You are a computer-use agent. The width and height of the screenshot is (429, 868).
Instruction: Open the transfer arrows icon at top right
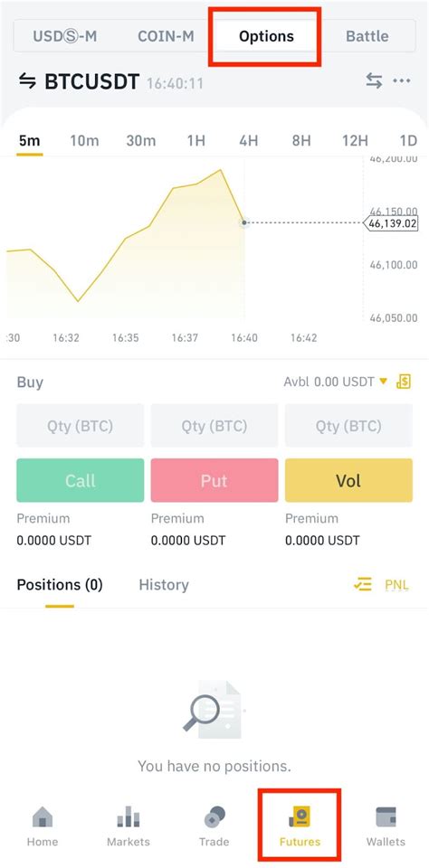[x=374, y=80]
